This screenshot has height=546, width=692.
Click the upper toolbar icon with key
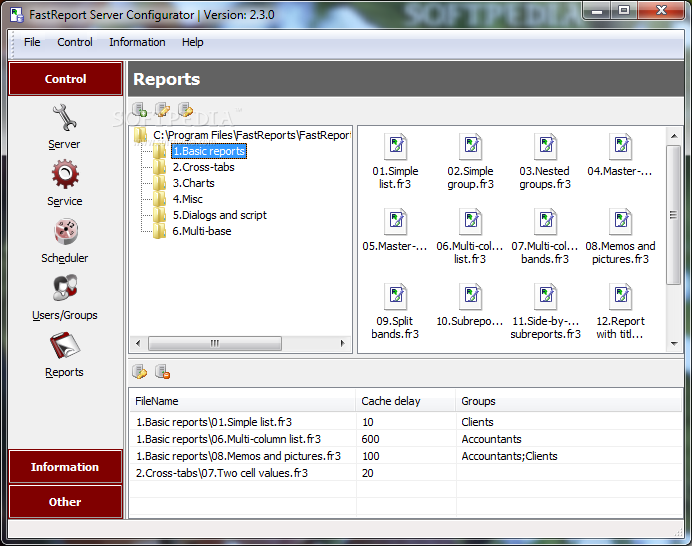click(x=185, y=109)
